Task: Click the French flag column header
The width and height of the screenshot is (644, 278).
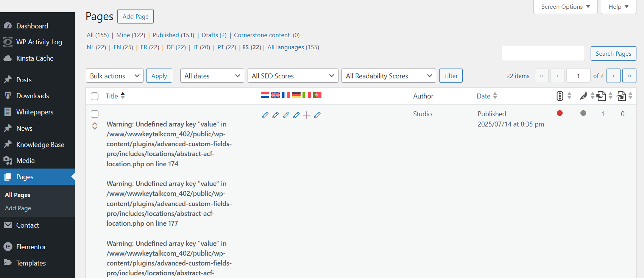Action: (x=286, y=95)
